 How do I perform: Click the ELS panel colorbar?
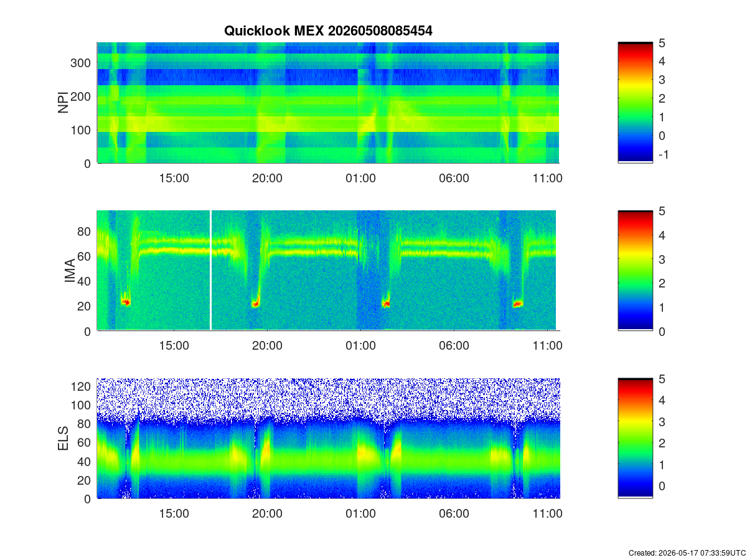point(635,438)
